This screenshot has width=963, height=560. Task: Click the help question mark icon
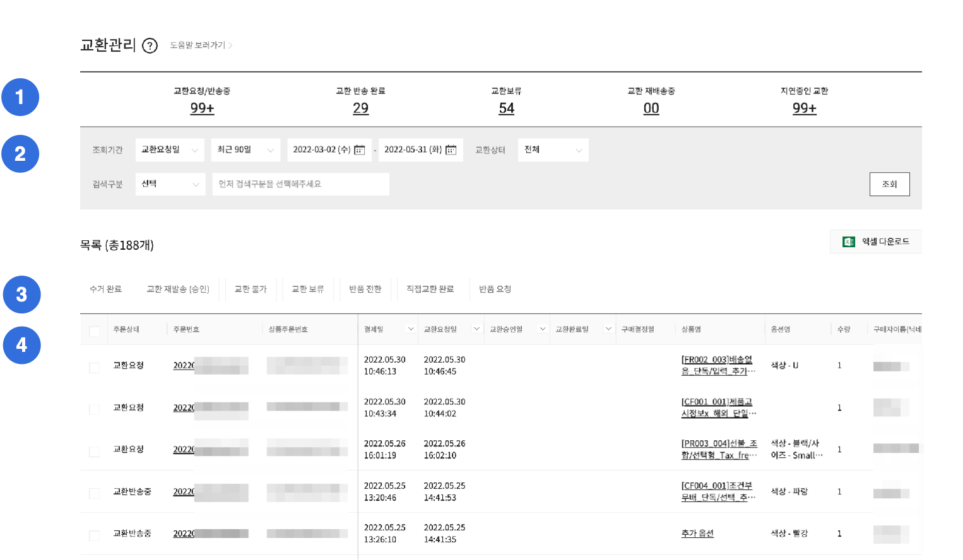(150, 46)
